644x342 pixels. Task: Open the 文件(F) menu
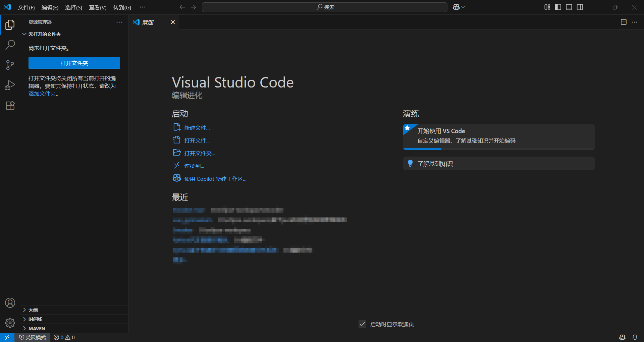(26, 7)
